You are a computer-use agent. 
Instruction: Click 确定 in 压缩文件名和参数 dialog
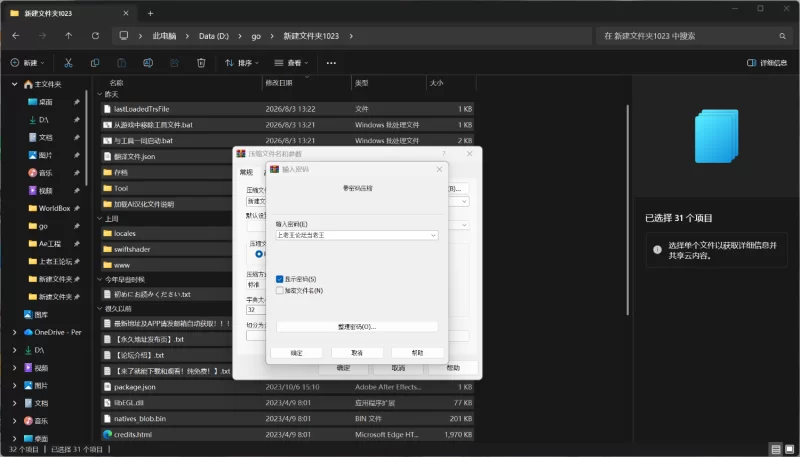tap(343, 368)
